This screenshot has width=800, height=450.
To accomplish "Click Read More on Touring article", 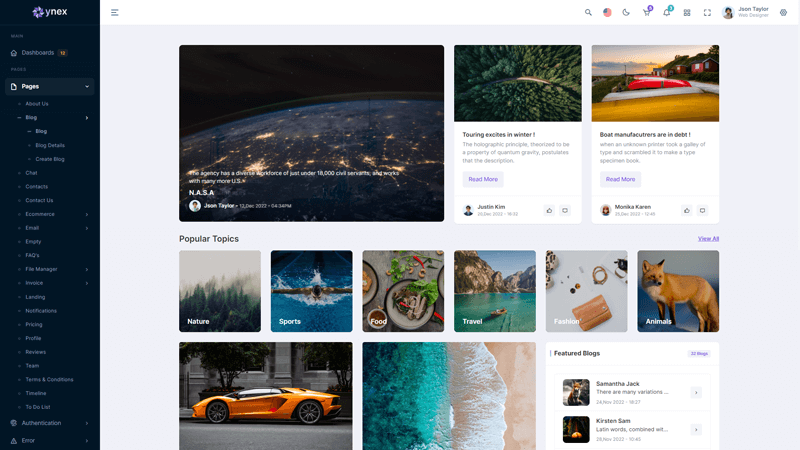I will tap(483, 179).
